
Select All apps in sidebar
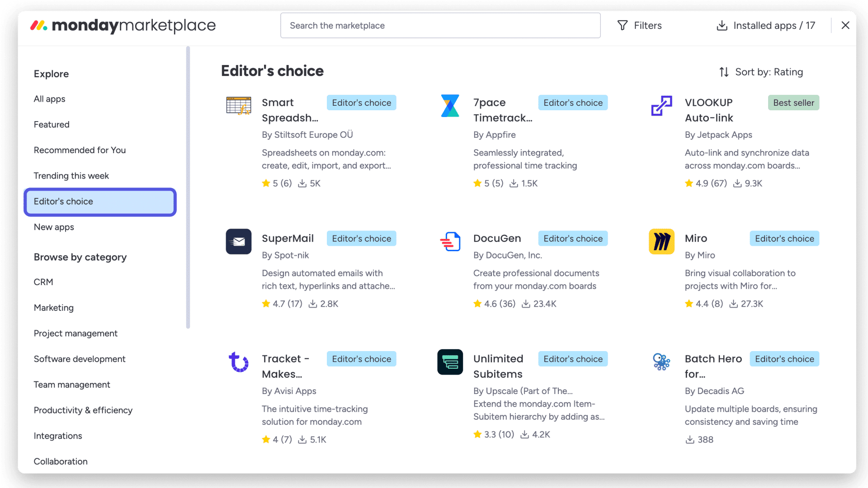pos(49,99)
